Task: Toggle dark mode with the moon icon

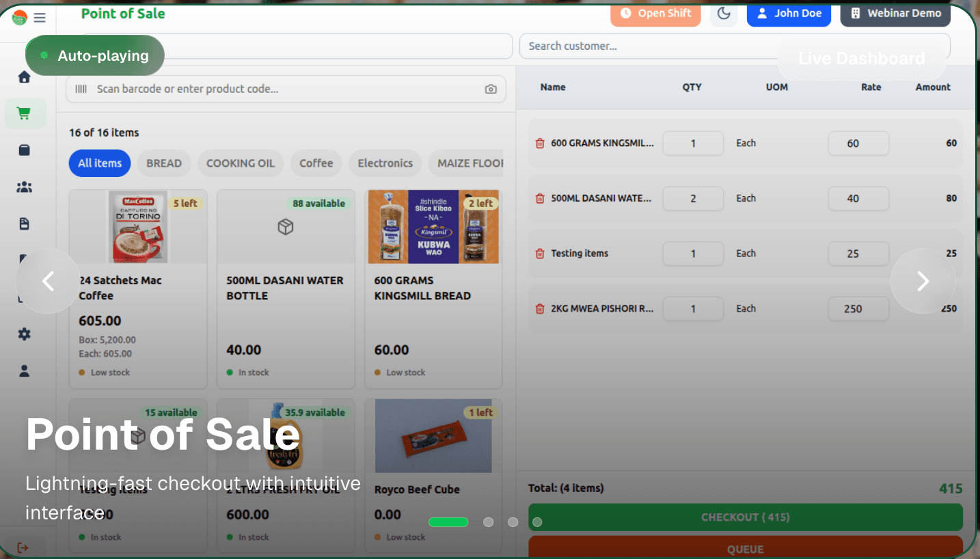Action: click(x=724, y=14)
